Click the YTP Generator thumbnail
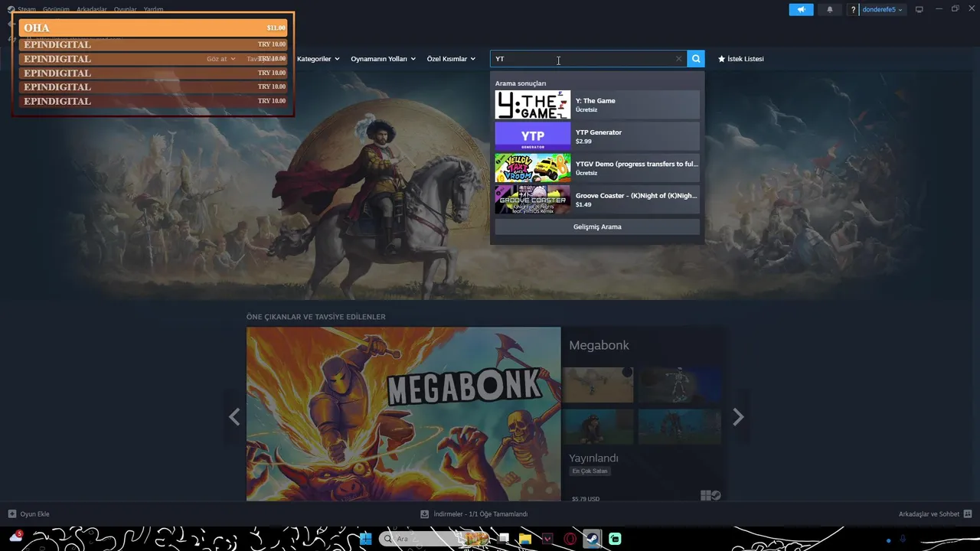This screenshot has width=980, height=551. click(533, 136)
